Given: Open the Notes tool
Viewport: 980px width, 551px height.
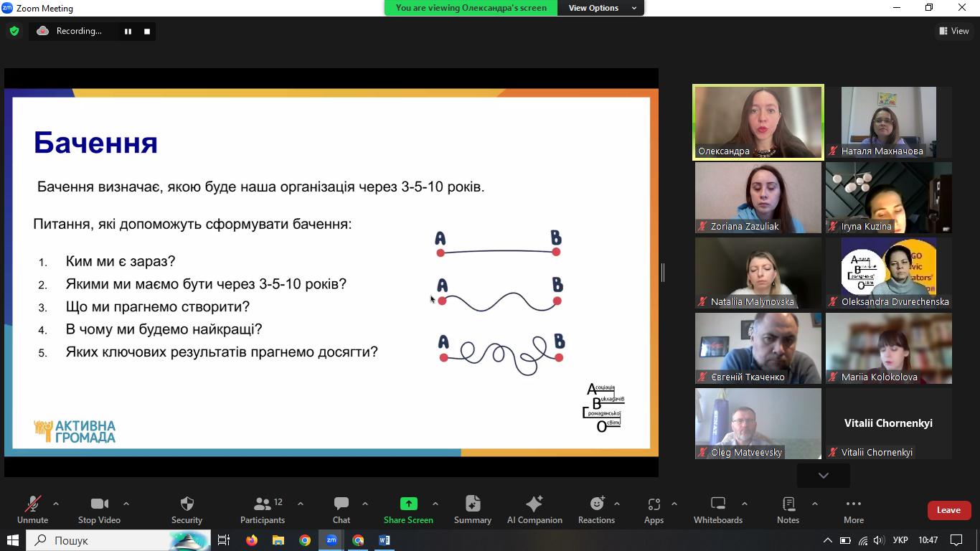Looking at the screenshot, I should [x=788, y=509].
